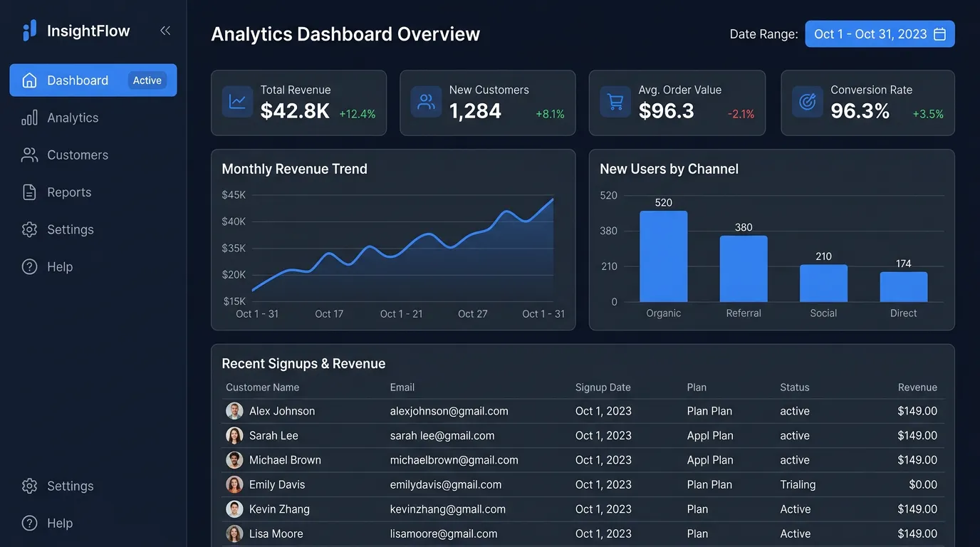980x547 pixels.
Task: Collapse the sidebar with double chevron
Action: [165, 31]
